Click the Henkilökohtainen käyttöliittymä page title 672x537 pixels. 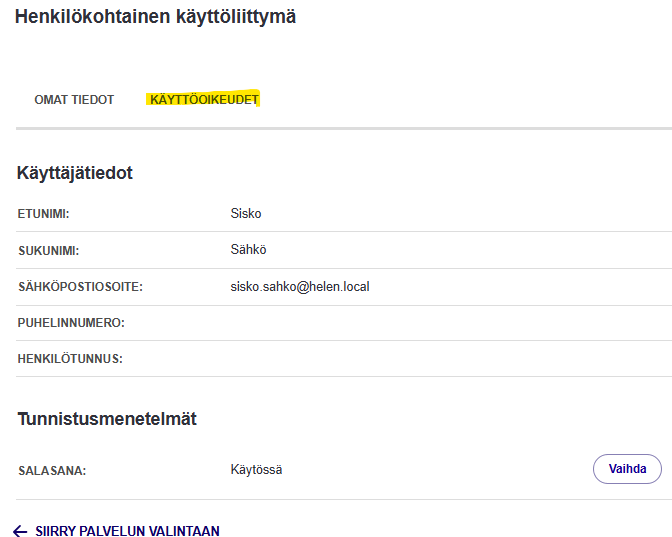pos(155,17)
